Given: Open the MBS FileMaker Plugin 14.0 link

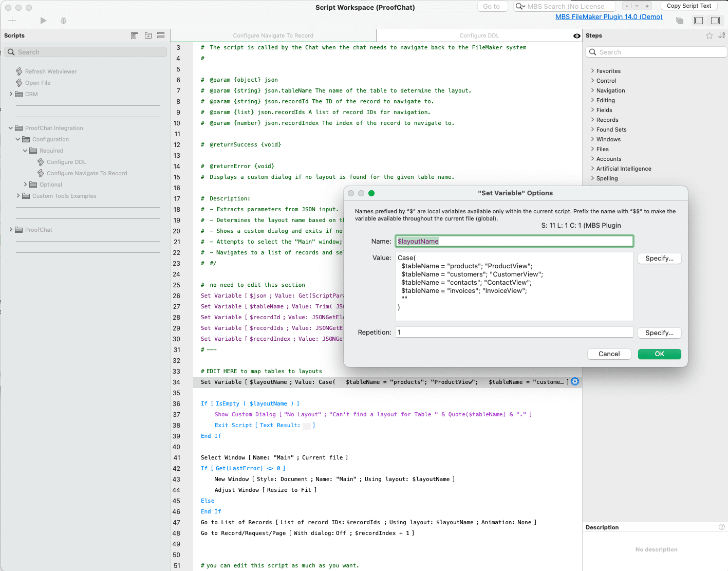Looking at the screenshot, I should click(608, 16).
